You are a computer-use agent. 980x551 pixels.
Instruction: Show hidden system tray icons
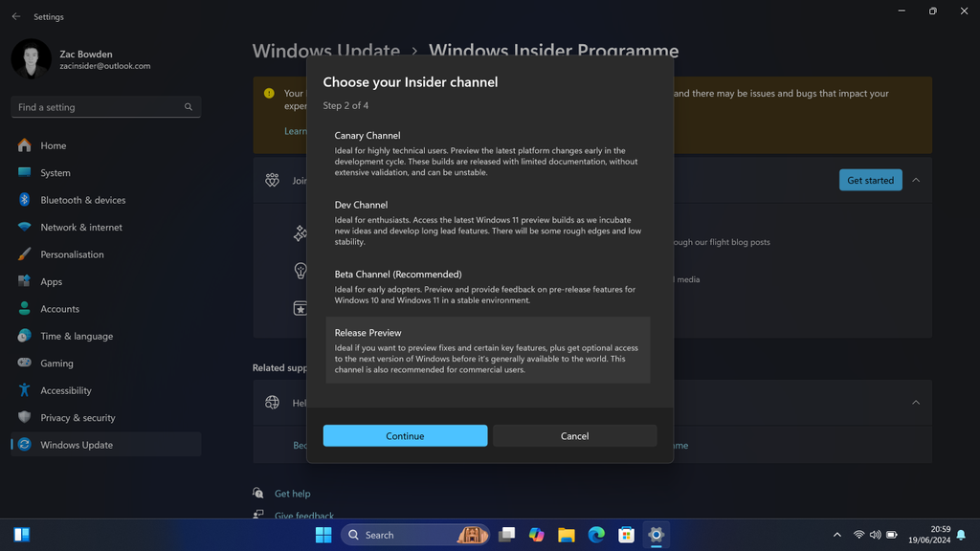tap(836, 535)
